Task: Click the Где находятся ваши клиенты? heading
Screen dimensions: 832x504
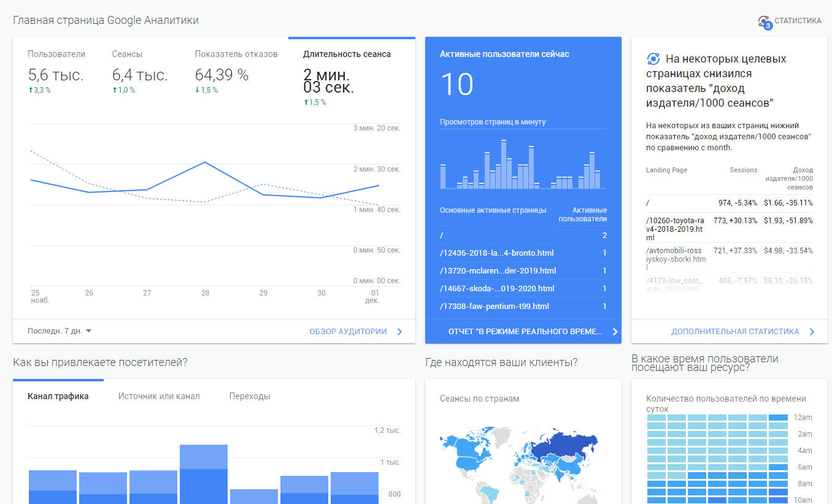Action: coord(501,362)
